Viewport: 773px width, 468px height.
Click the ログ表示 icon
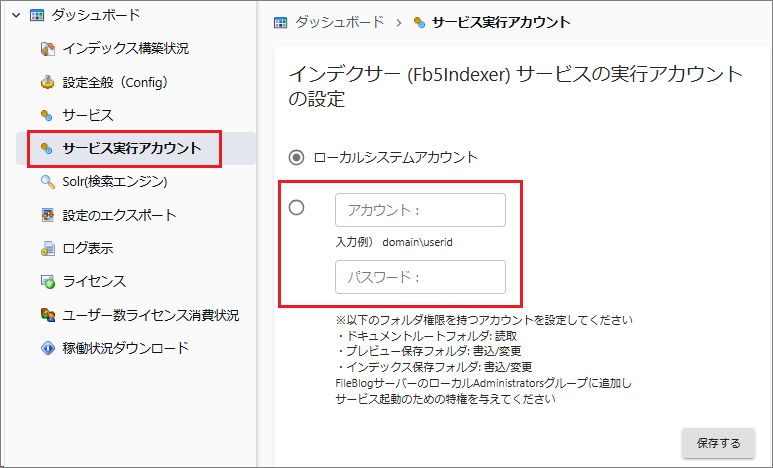click(x=47, y=248)
